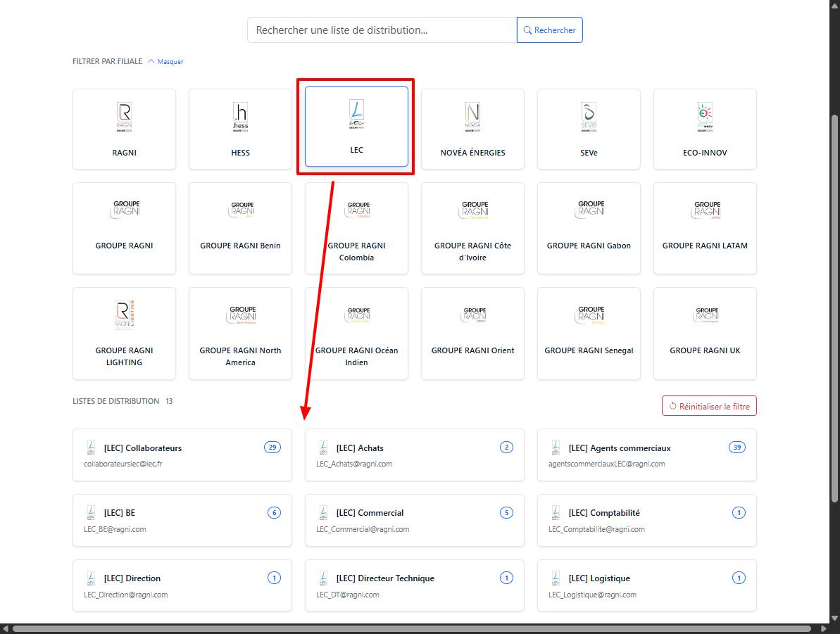The height and width of the screenshot is (634, 840).
Task: Open the [LEC] Logistique list title
Action: [x=599, y=578]
